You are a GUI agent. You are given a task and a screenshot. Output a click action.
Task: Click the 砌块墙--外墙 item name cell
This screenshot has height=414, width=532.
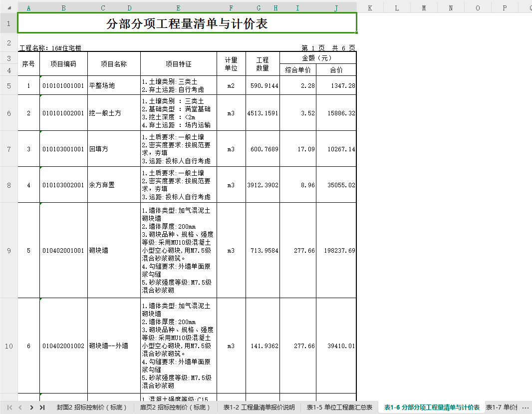tap(114, 346)
